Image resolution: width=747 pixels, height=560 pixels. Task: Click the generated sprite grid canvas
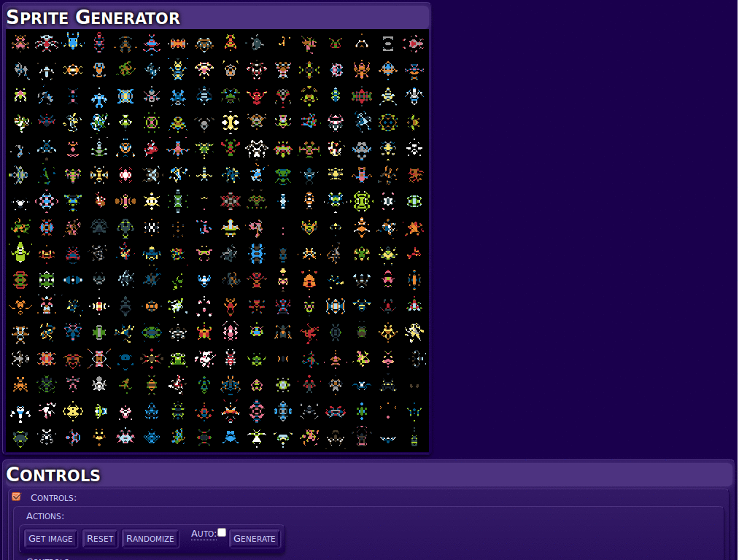[x=217, y=241]
